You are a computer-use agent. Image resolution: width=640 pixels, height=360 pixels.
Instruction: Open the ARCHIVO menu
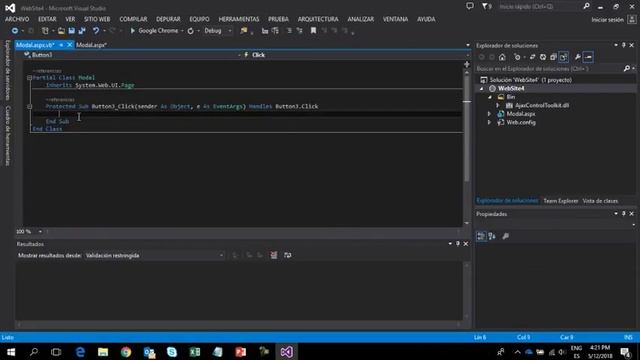[x=17, y=19]
